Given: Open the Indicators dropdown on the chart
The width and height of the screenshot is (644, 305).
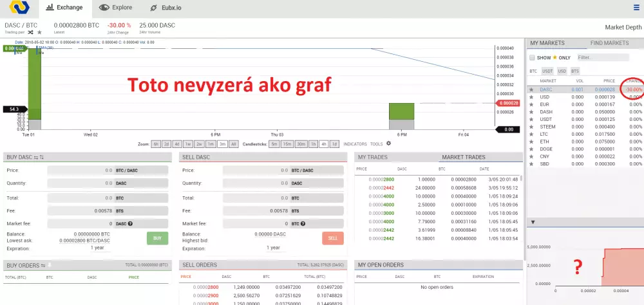Looking at the screenshot, I should point(355,144).
